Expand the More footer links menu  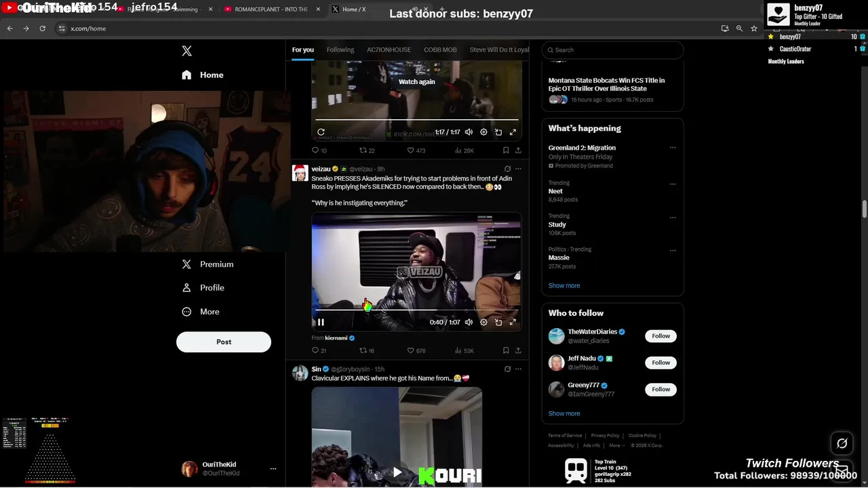coord(616,445)
